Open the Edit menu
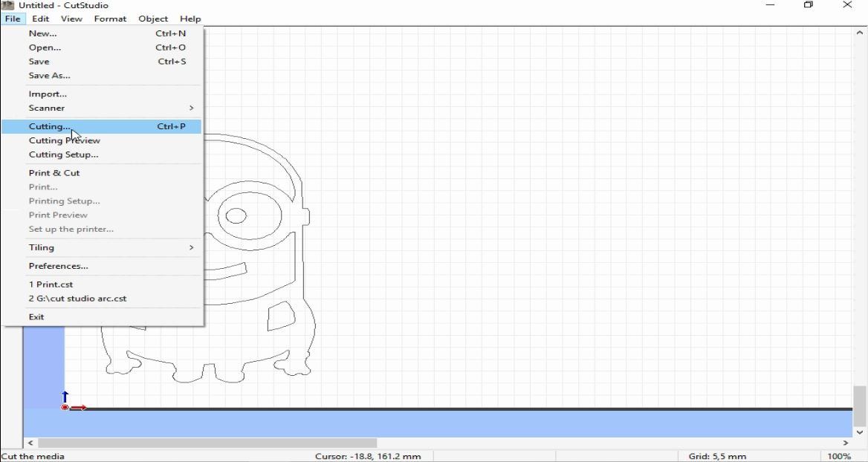The image size is (868, 462). pos(40,19)
